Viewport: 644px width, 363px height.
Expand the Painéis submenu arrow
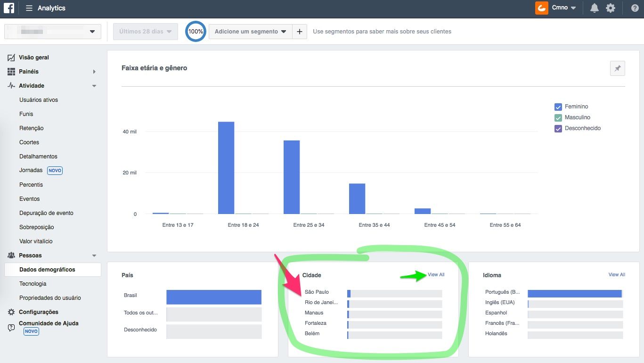point(94,72)
